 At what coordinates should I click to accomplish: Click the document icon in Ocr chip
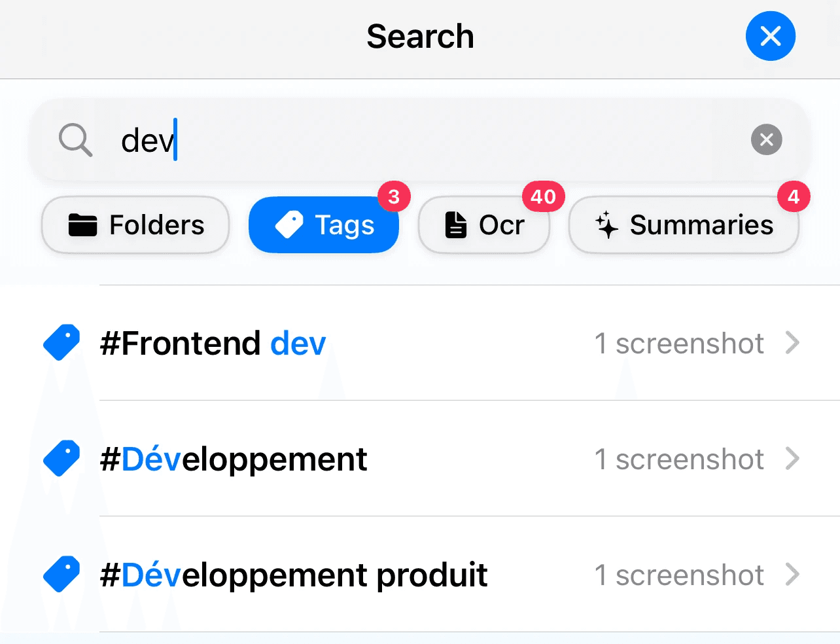click(x=456, y=225)
